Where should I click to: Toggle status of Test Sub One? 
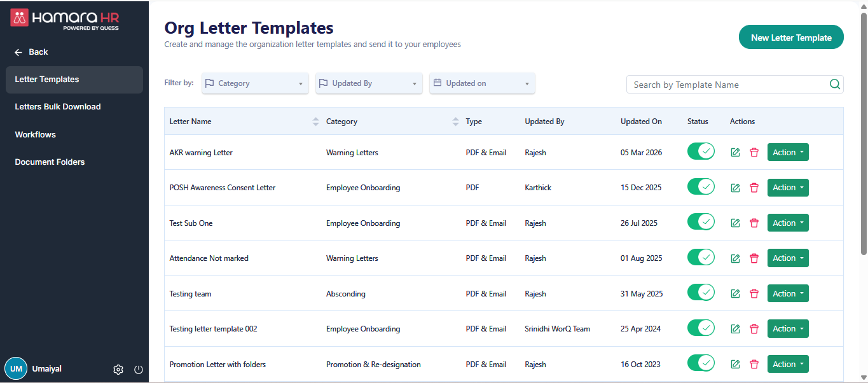(701, 223)
